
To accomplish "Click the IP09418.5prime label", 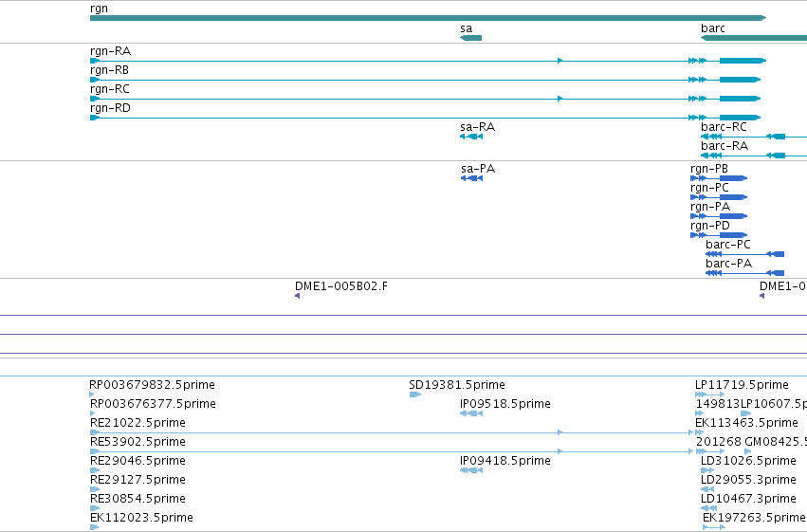I will click(505, 461).
